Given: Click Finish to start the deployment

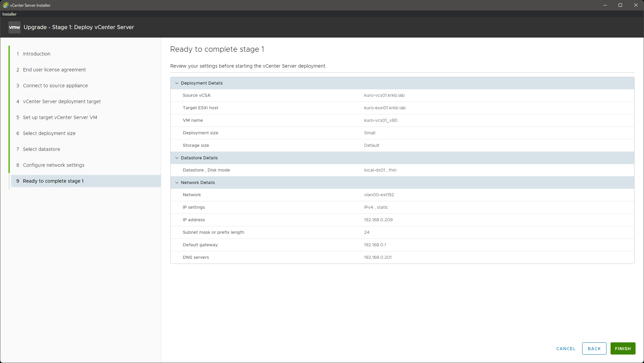Looking at the screenshot, I should point(622,348).
